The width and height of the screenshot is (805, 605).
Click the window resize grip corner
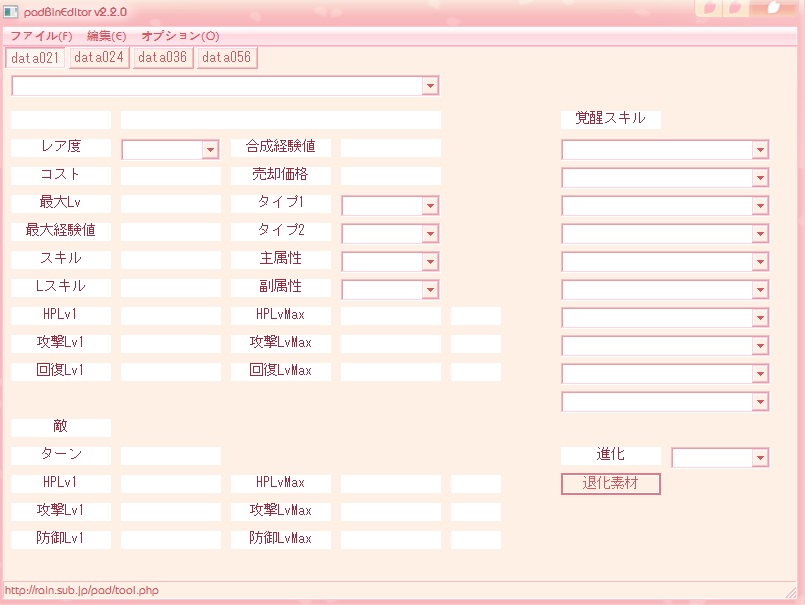click(x=791, y=593)
